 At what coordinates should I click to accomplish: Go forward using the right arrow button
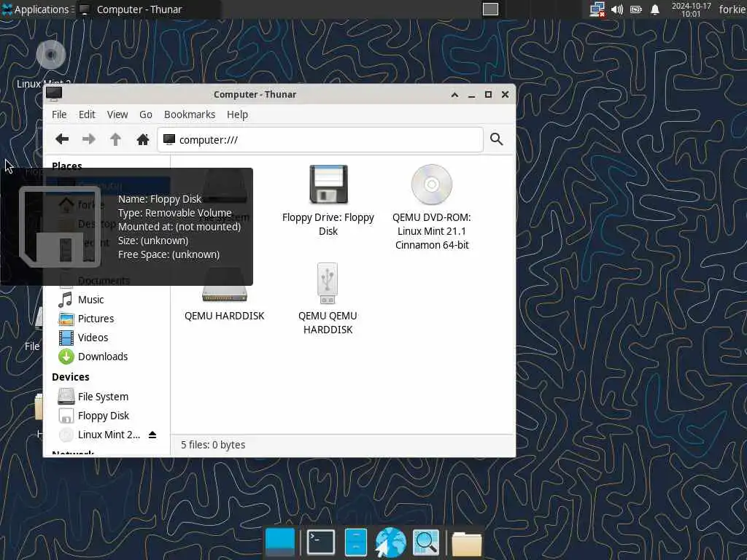pos(88,139)
